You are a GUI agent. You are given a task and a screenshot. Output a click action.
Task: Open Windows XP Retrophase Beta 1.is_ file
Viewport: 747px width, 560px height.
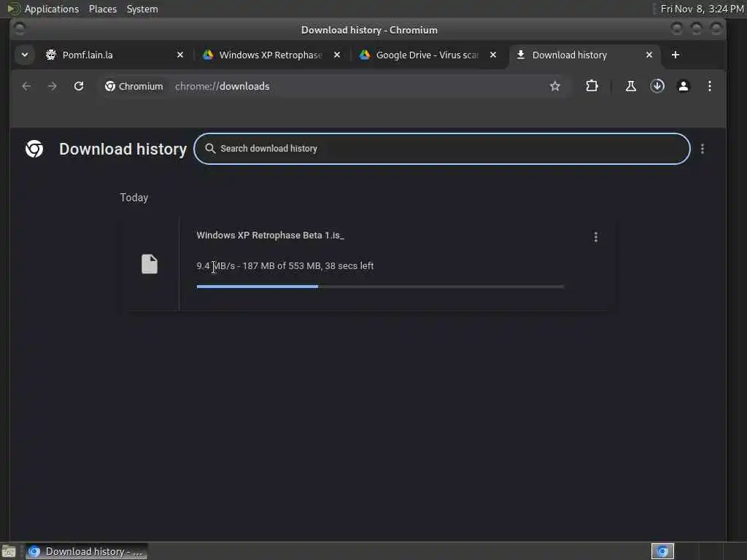pyautogui.click(x=270, y=236)
